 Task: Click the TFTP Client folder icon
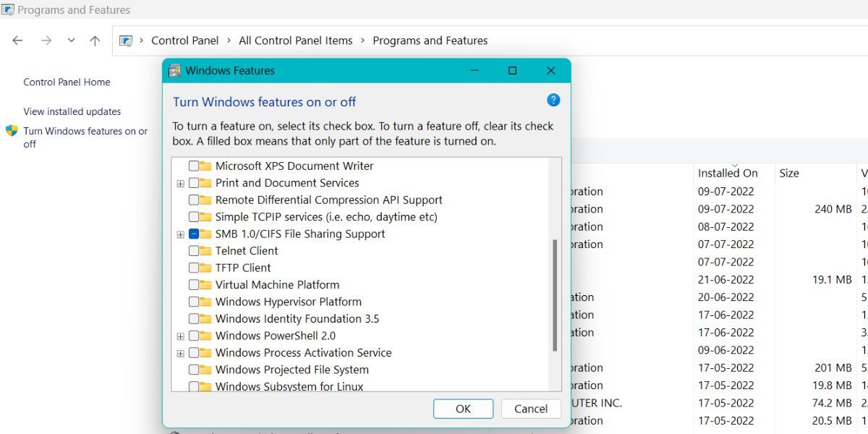pos(205,268)
